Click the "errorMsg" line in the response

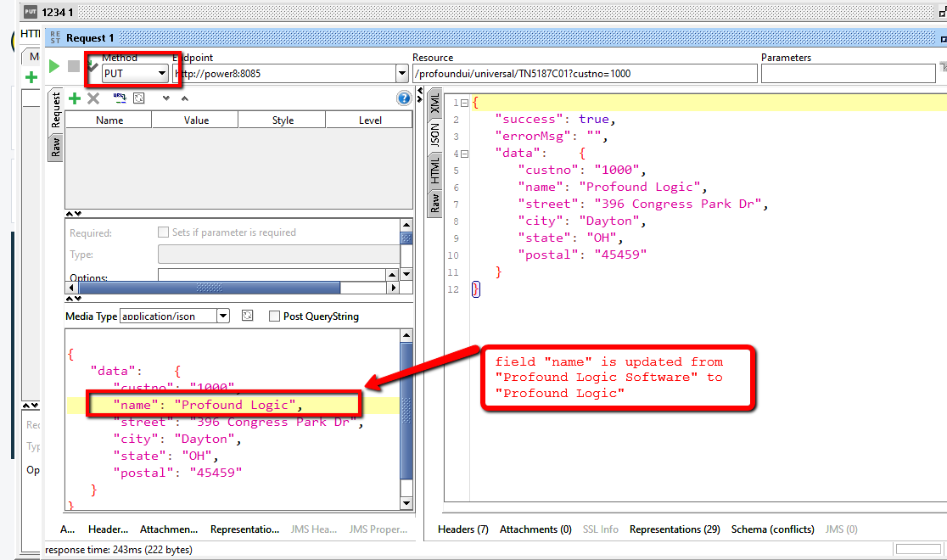551,137
